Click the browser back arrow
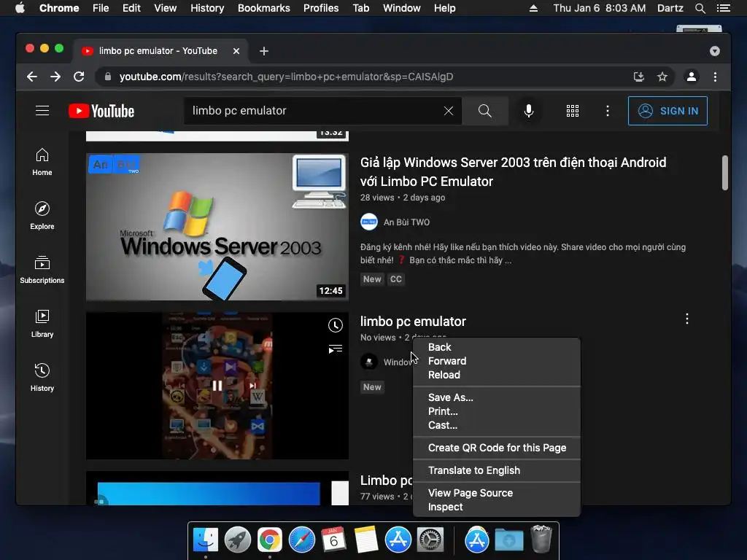The height and width of the screenshot is (560, 747). [32, 77]
